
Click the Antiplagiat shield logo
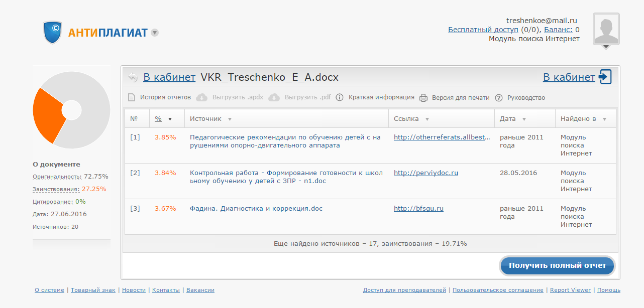(52, 33)
